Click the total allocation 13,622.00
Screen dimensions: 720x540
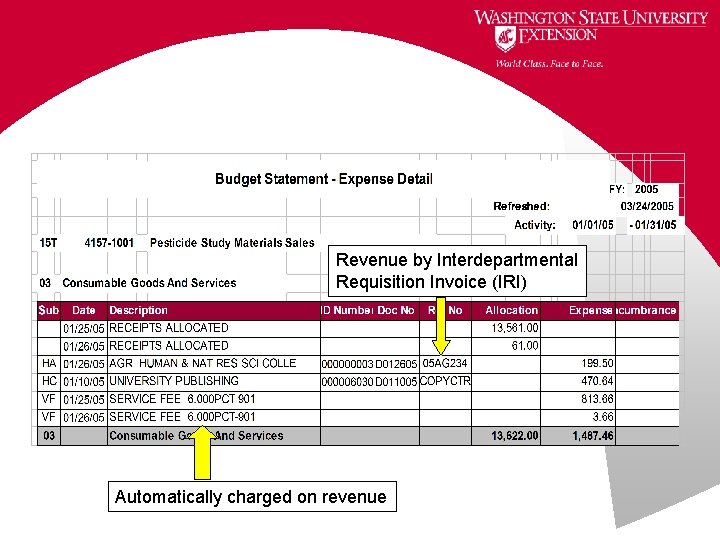point(515,435)
